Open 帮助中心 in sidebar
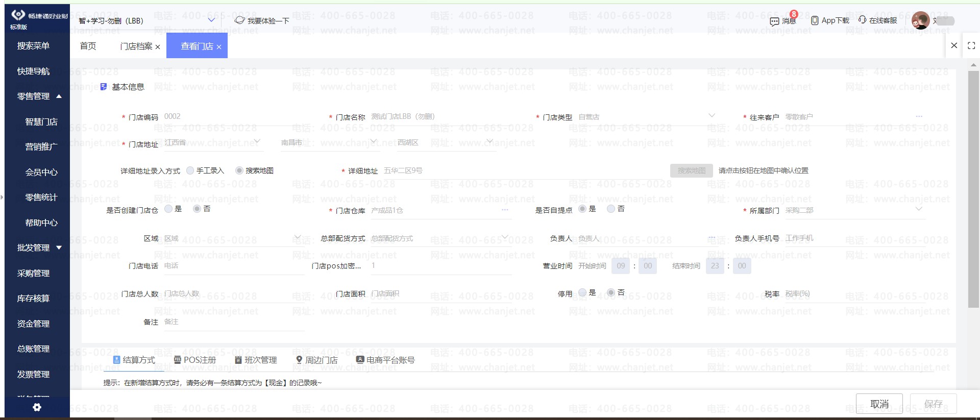This screenshot has width=980, height=420. [41, 223]
